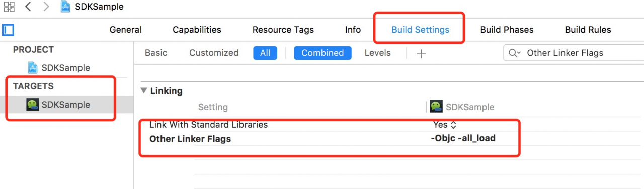Select the SDKSample project blueprint icon

[33, 68]
